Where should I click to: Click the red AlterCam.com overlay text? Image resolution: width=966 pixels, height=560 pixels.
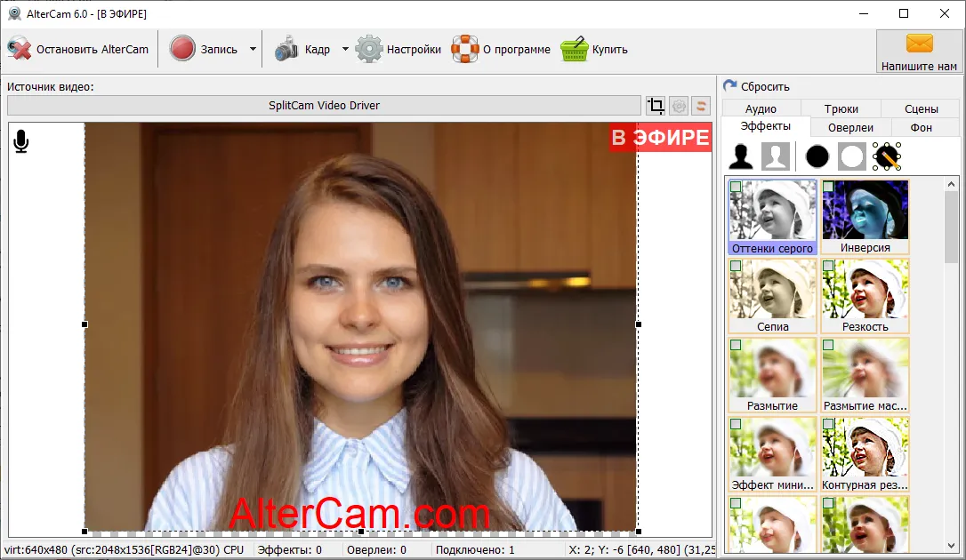click(359, 513)
